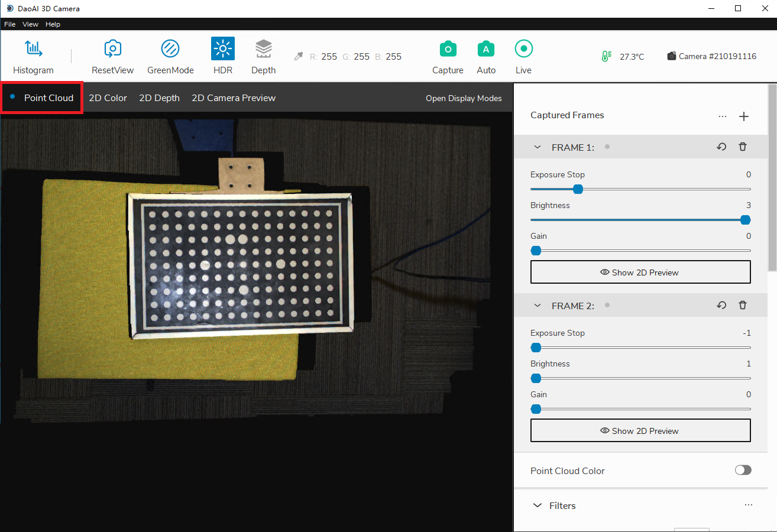Toggle Point Cloud Color switch

pos(743,471)
